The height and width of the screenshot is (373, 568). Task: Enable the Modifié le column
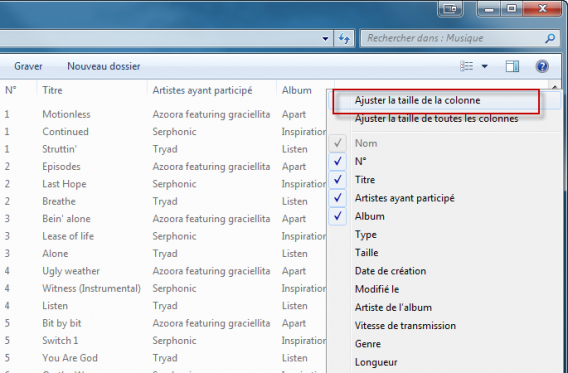coord(445,289)
